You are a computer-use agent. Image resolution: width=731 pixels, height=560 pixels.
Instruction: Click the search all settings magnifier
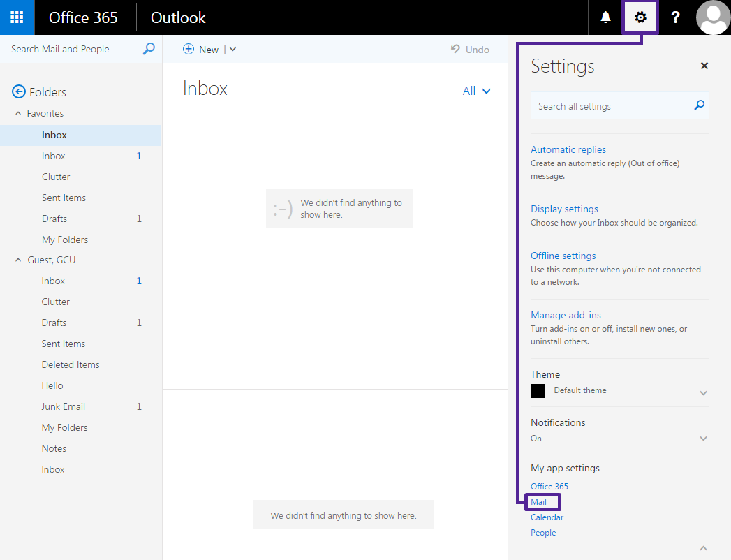699,105
